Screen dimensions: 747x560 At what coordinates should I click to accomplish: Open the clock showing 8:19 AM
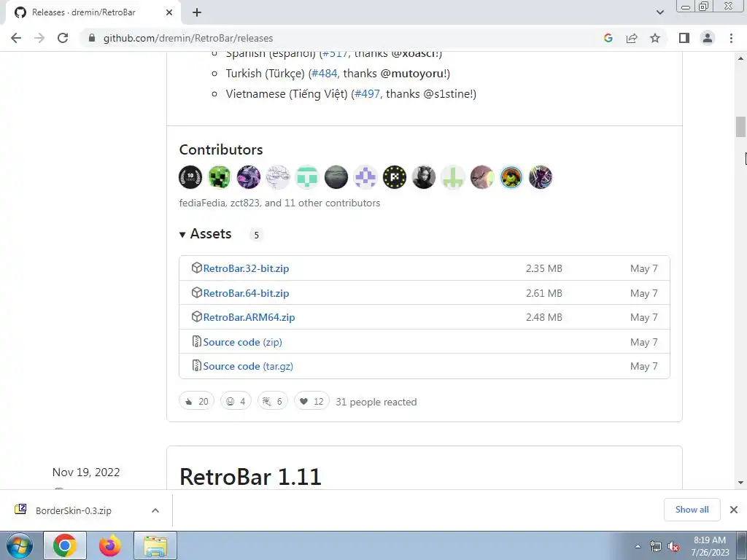(710, 546)
